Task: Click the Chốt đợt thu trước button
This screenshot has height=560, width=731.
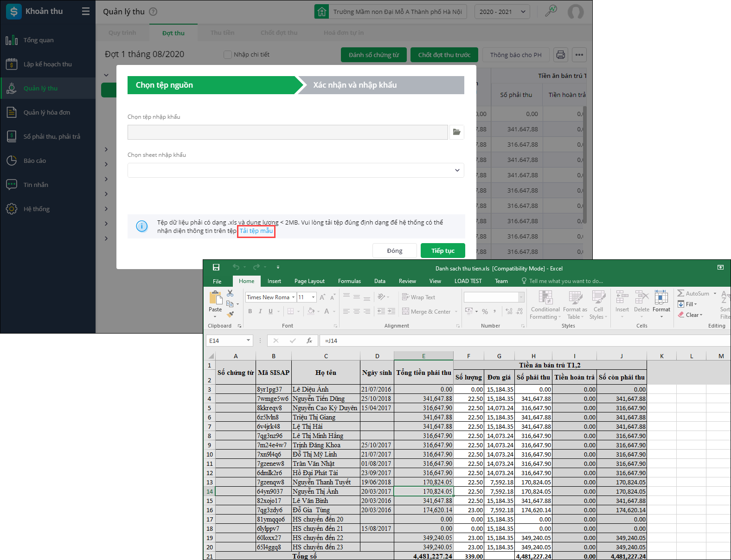Action: [444, 55]
